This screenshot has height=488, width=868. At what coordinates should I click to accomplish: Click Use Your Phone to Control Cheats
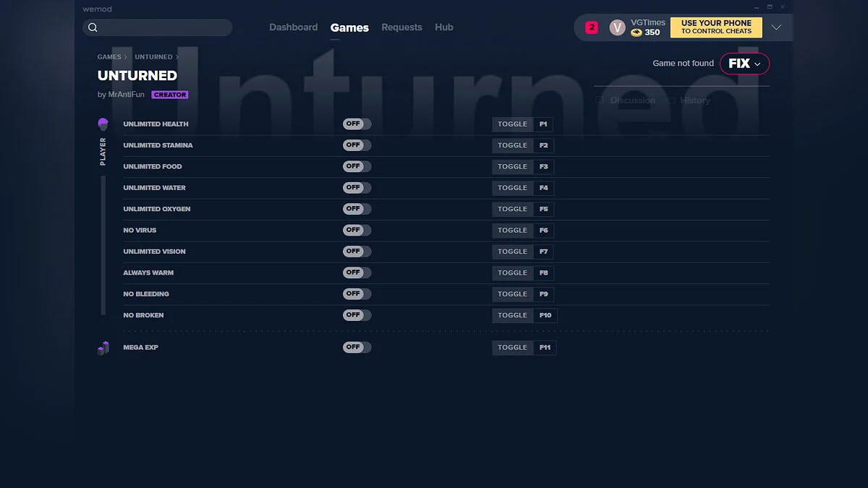[716, 27]
